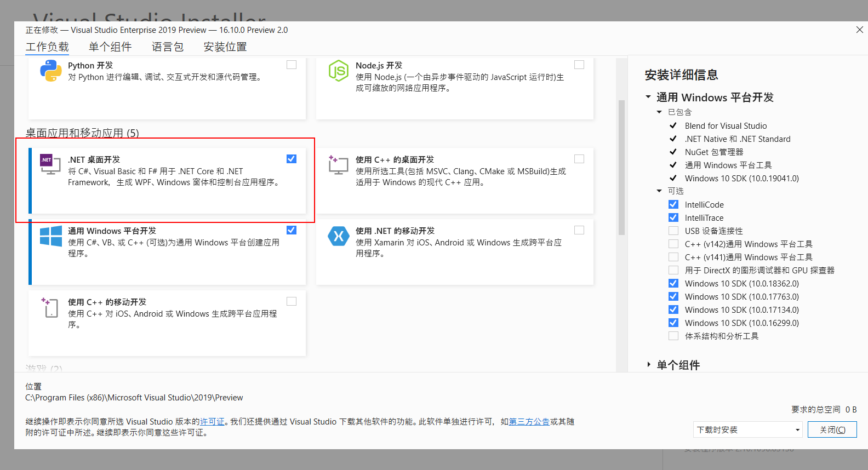Viewport: 868px width, 470px height.
Task: Select NuGet 包管理器 item
Action: [x=714, y=152]
